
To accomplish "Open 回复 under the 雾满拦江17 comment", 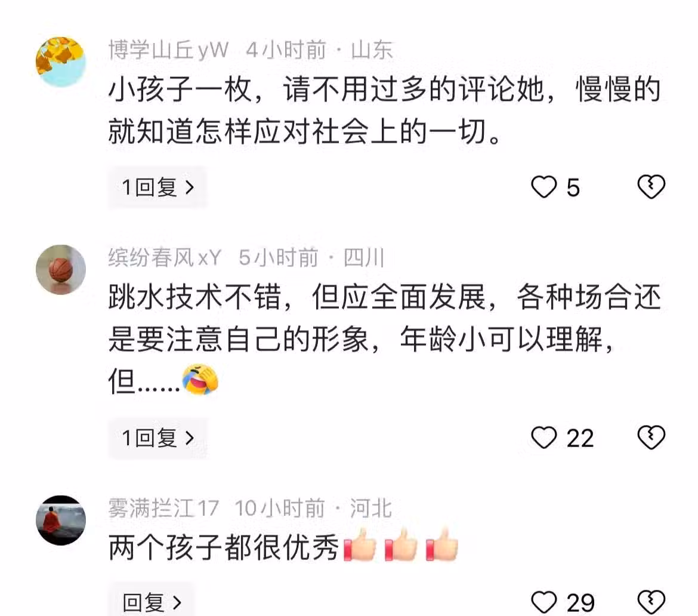I will point(152,601).
